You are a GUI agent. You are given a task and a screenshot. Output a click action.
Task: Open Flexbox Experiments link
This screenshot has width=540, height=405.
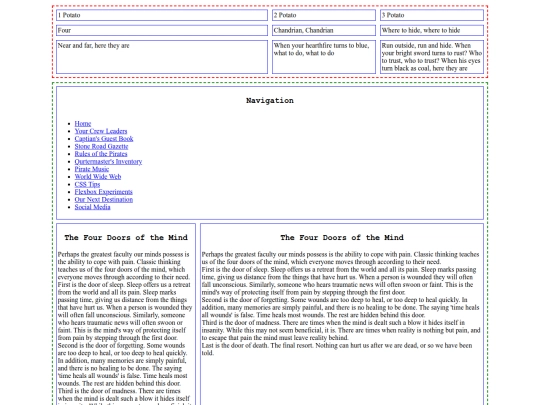[103, 192]
